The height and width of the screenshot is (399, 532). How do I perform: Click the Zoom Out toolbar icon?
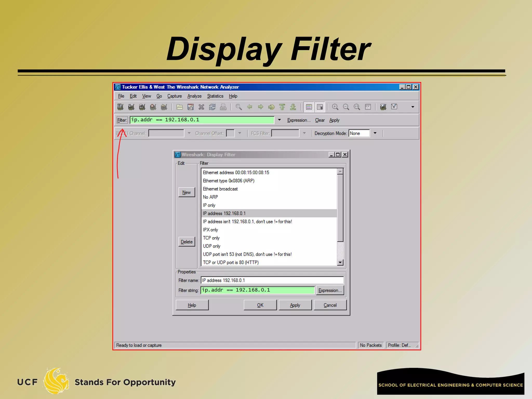tap(346, 107)
